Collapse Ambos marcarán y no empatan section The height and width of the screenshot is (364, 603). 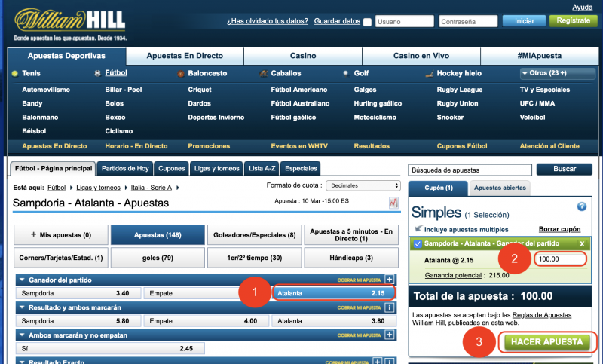(x=22, y=335)
